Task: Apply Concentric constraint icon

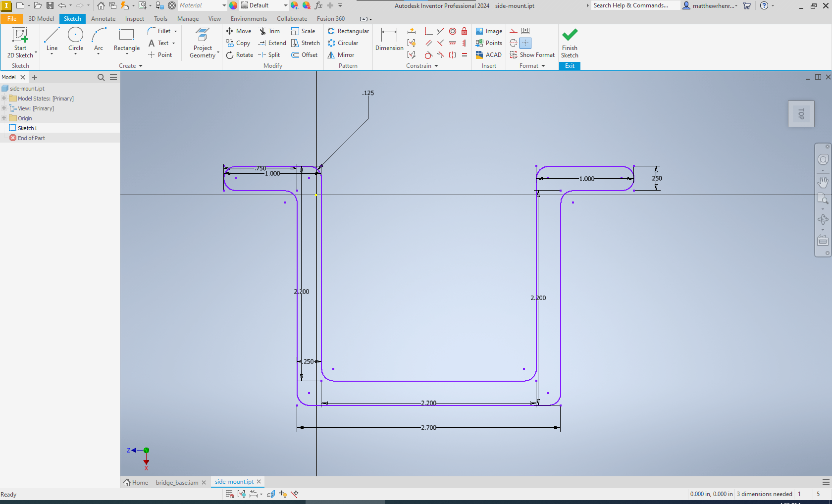Action: [453, 31]
